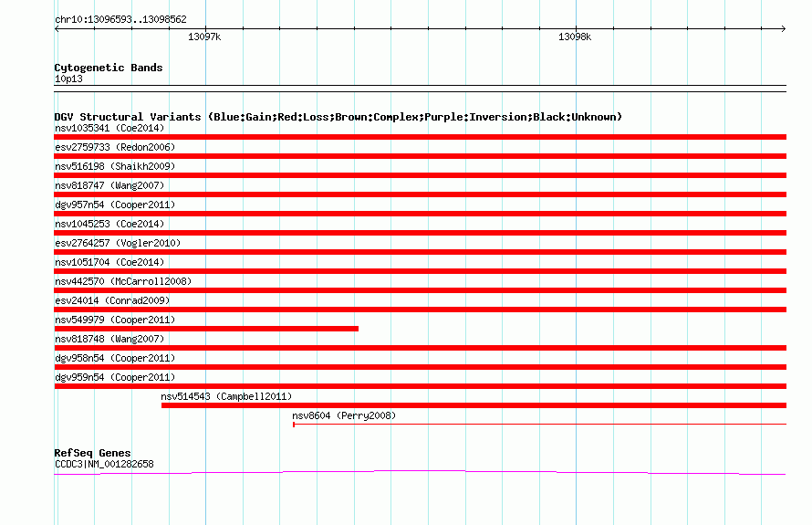Click the black cytogenetic band bar 10p13
Image resolution: width=812 pixels, height=525 pixels.
pyautogui.click(x=420, y=89)
